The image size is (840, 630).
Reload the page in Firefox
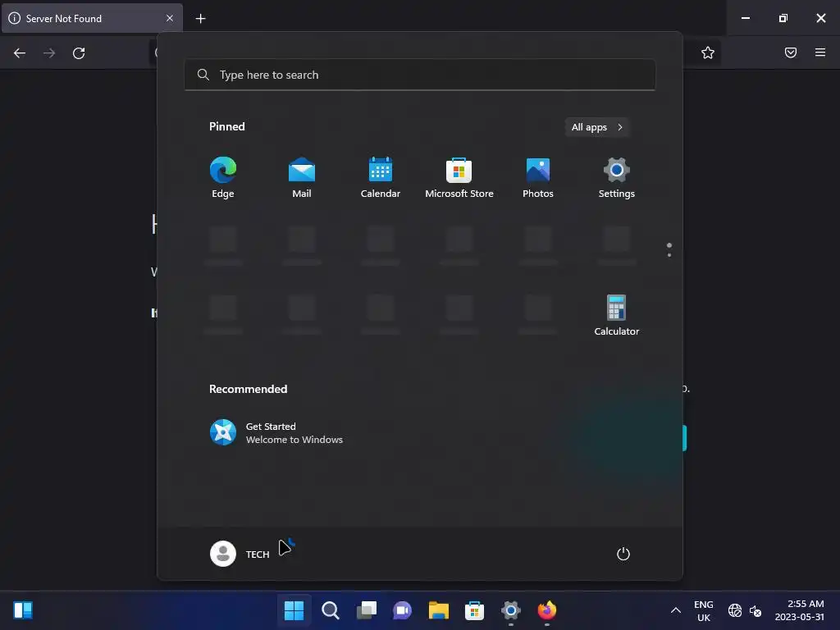(79, 53)
